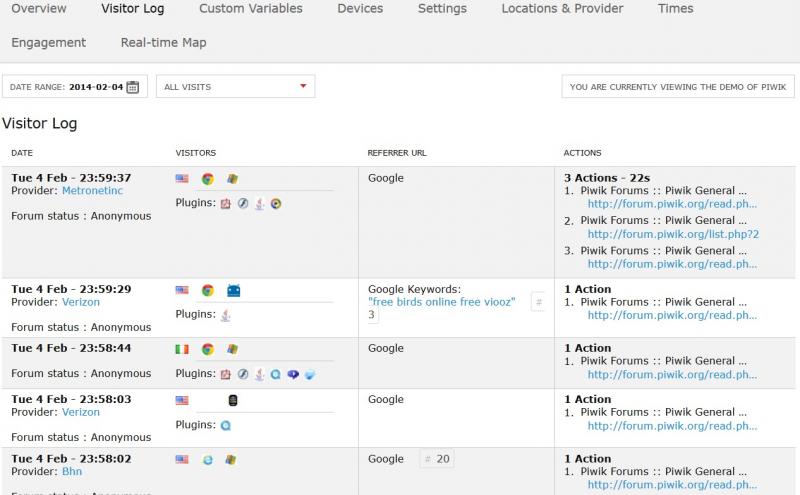Screen dimensions: 800x495
Task: Click the Java plugin icon in 23:59:29 row
Action: tap(226, 315)
